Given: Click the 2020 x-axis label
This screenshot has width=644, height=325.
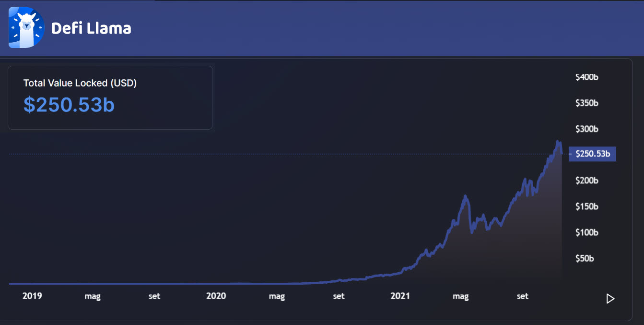Looking at the screenshot, I should point(216,296).
